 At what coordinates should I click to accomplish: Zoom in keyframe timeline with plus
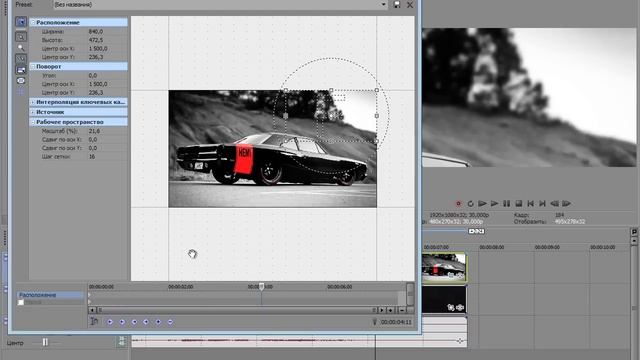click(391, 310)
